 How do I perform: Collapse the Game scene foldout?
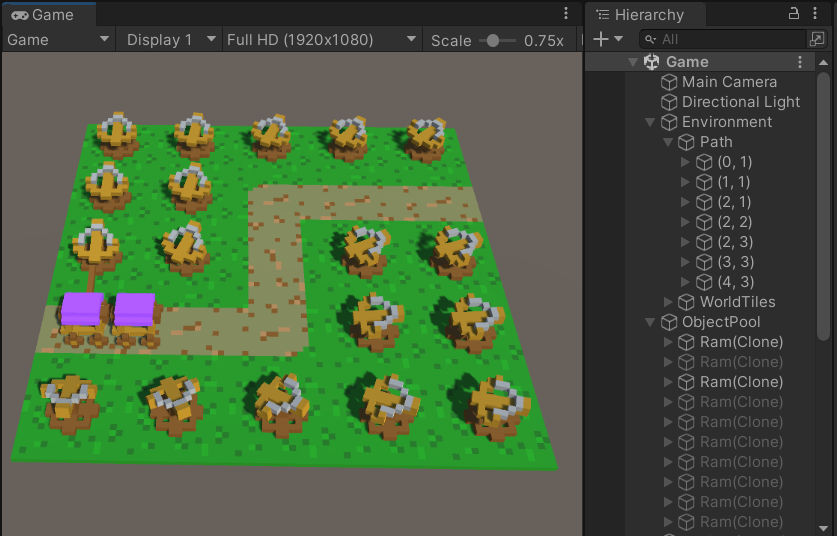[633, 62]
